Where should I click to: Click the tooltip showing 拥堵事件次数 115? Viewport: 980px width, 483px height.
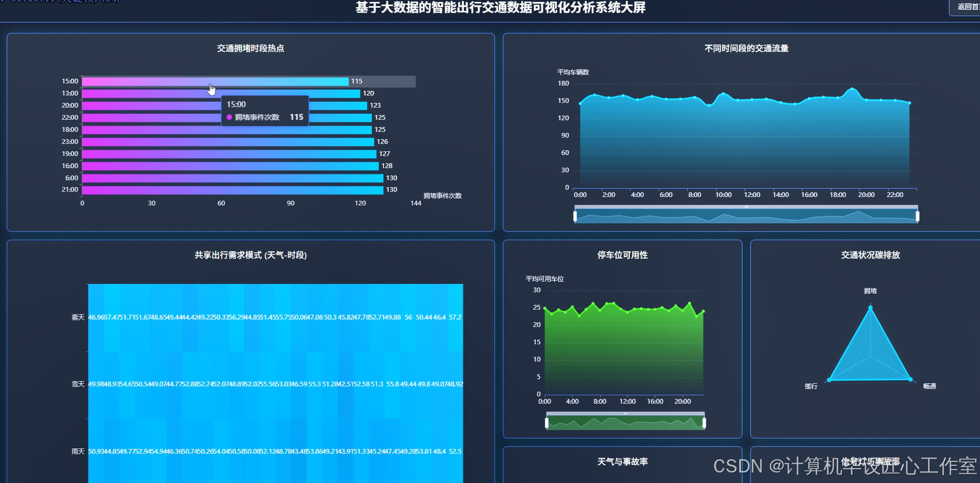point(265,111)
